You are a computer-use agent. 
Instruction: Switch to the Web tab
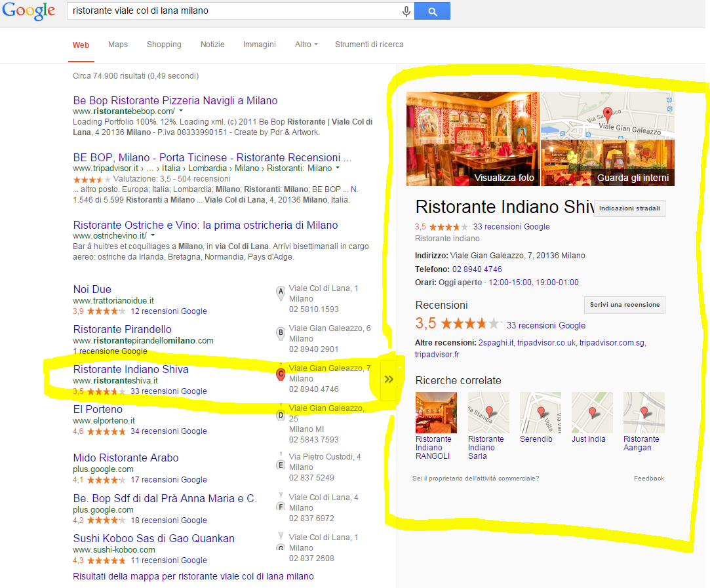tap(81, 45)
